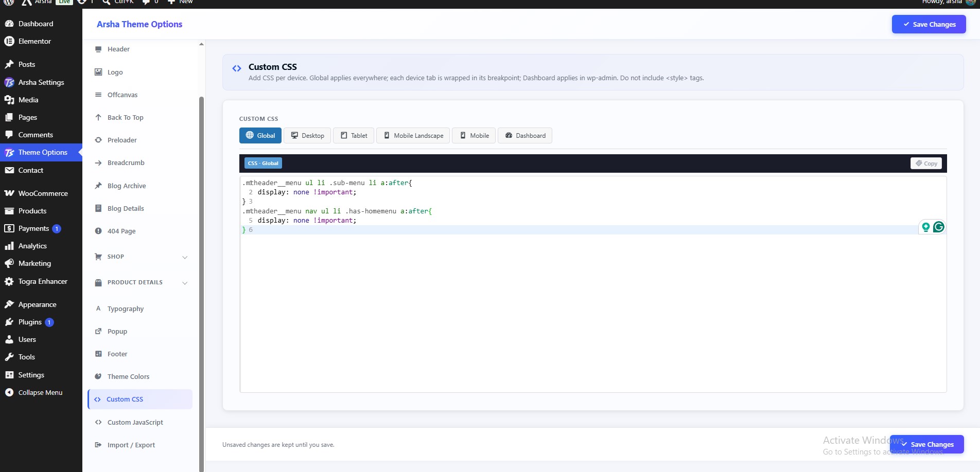Open the Preloader settings section
Image resolution: width=980 pixels, height=472 pixels.
pyautogui.click(x=122, y=140)
